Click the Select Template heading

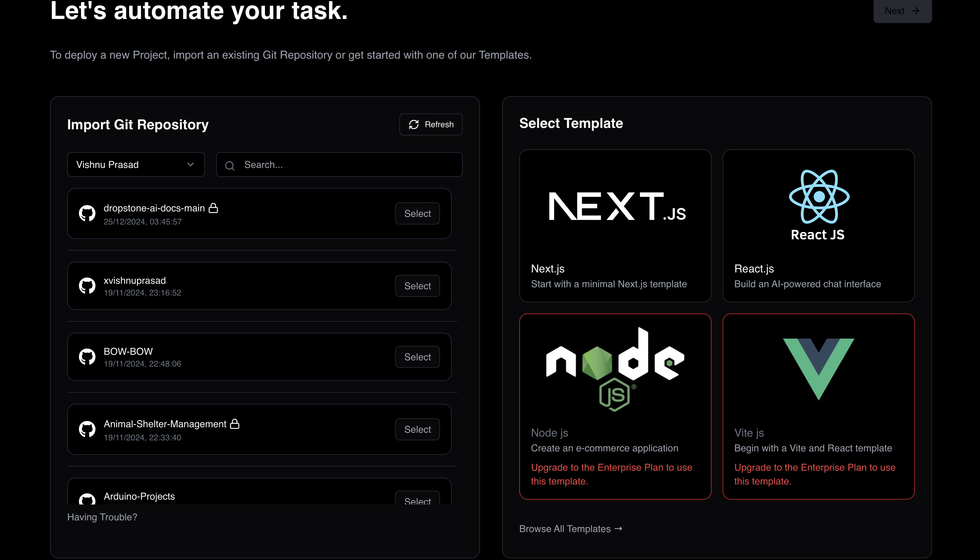click(x=571, y=123)
